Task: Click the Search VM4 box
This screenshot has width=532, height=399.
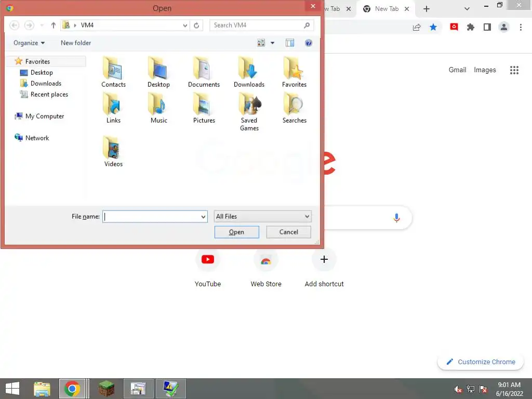Action: coord(262,25)
